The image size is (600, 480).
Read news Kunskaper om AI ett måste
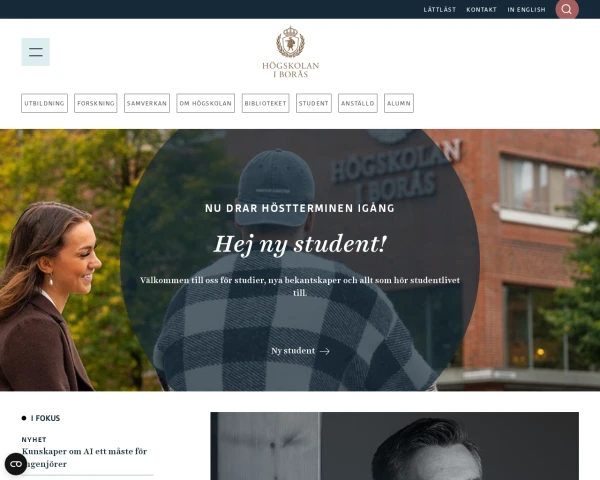84,457
